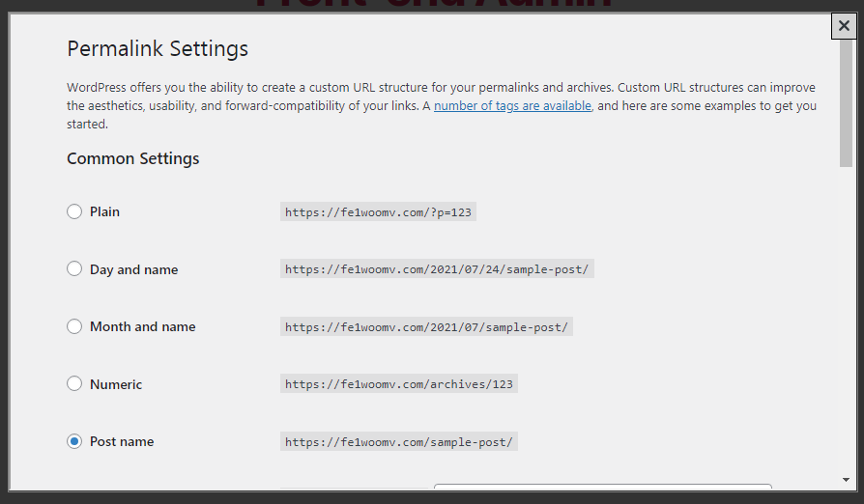This screenshot has height=504, width=864.
Task: Click the partially visible text field at bottom
Action: 602,488
